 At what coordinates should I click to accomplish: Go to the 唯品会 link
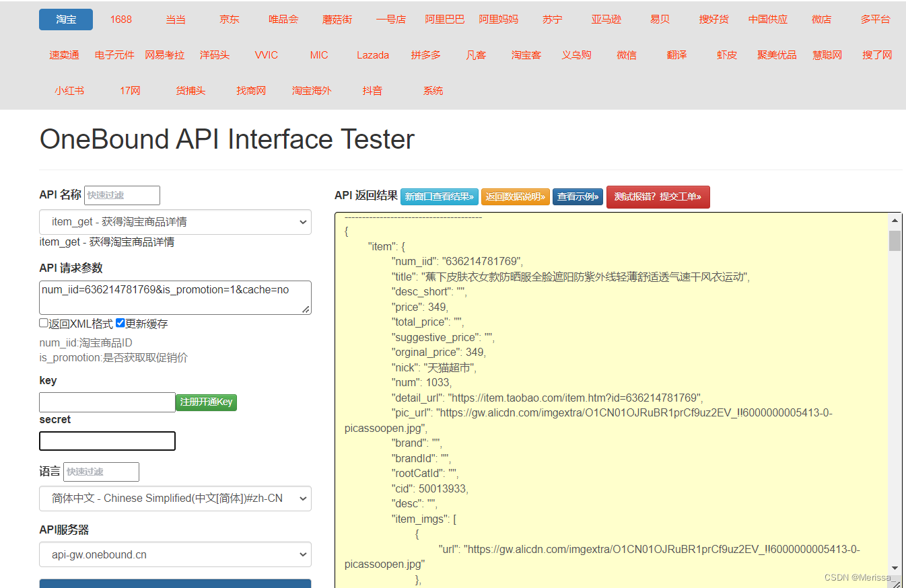tap(283, 20)
